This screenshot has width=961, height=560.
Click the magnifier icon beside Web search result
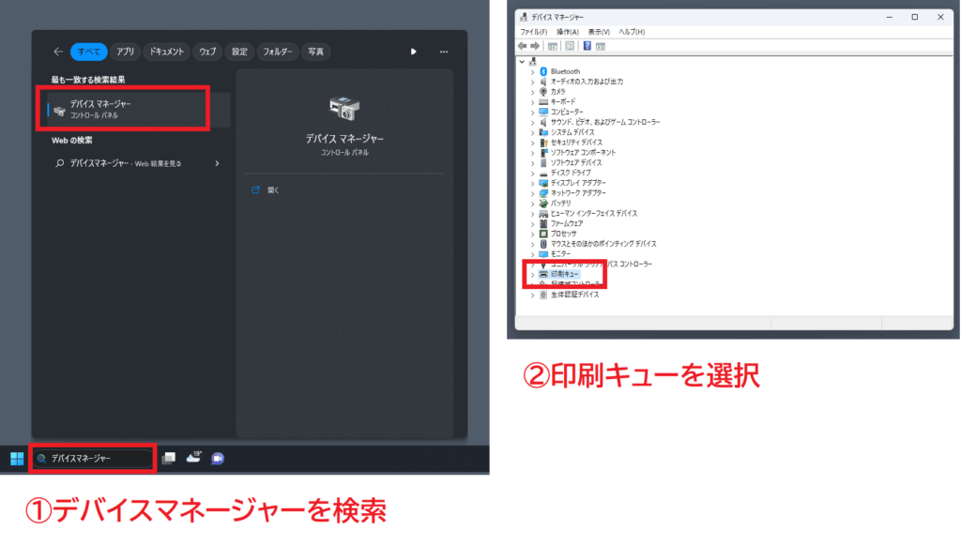59,163
